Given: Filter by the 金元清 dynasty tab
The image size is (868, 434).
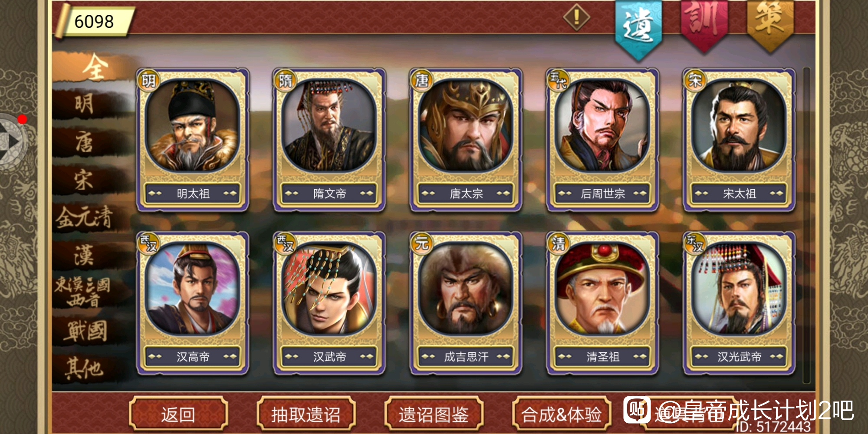Looking at the screenshot, I should point(85,217).
